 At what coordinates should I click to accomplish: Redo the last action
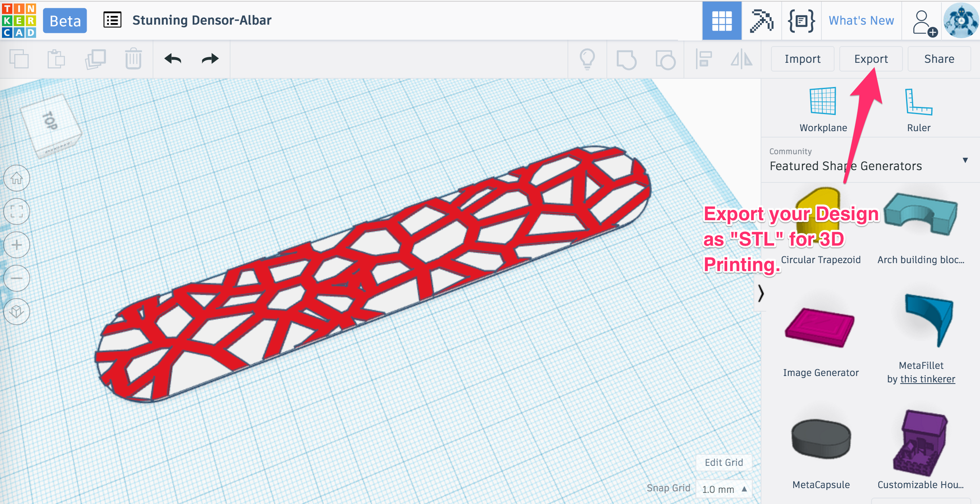(x=210, y=59)
